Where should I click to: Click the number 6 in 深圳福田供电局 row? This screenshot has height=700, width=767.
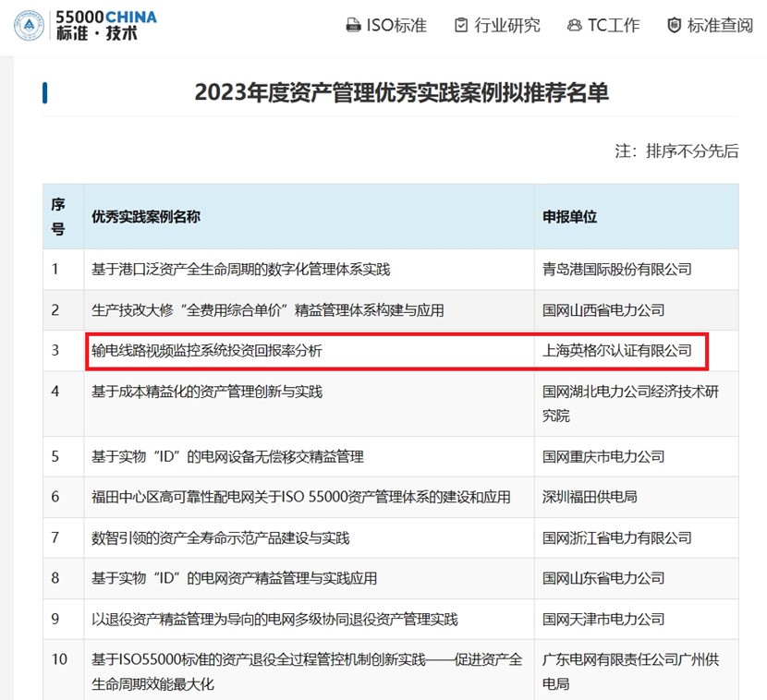55,497
